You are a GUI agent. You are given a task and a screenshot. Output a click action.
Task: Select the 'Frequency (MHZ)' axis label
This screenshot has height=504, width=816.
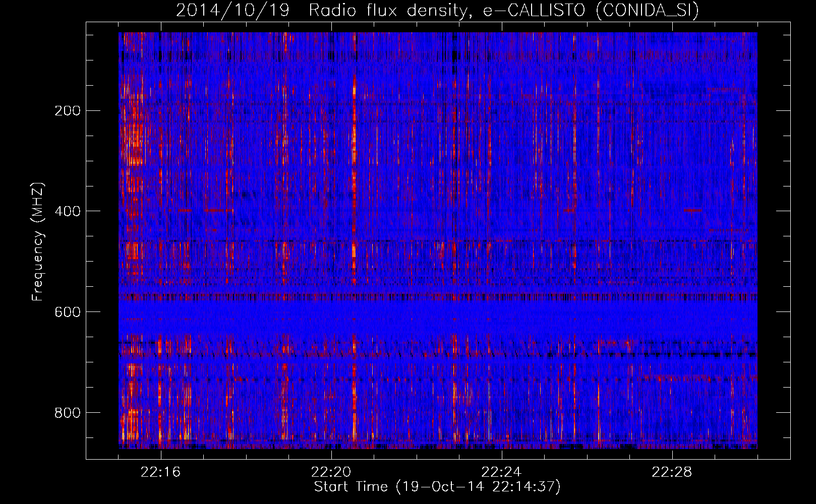coord(38,241)
